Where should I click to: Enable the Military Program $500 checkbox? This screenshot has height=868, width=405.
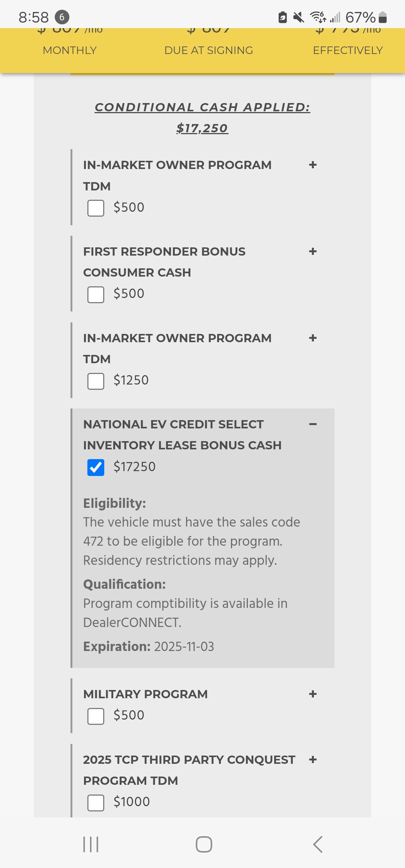(96, 716)
